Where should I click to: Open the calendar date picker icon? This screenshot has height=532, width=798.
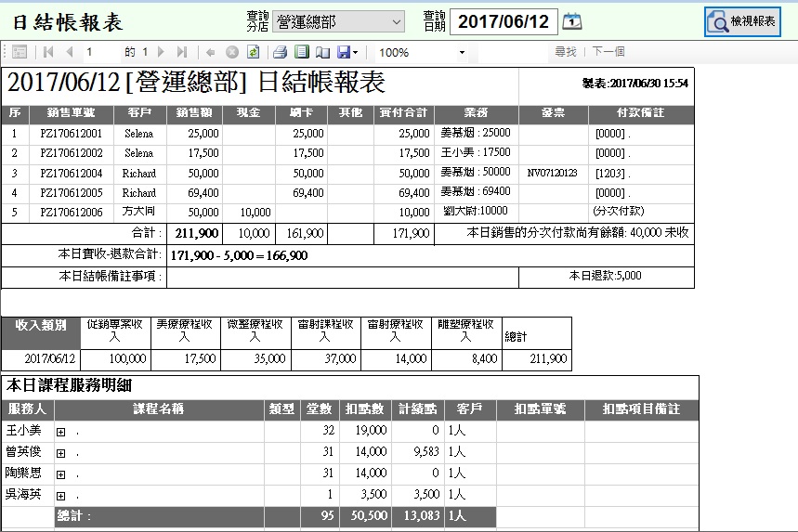pyautogui.click(x=573, y=21)
